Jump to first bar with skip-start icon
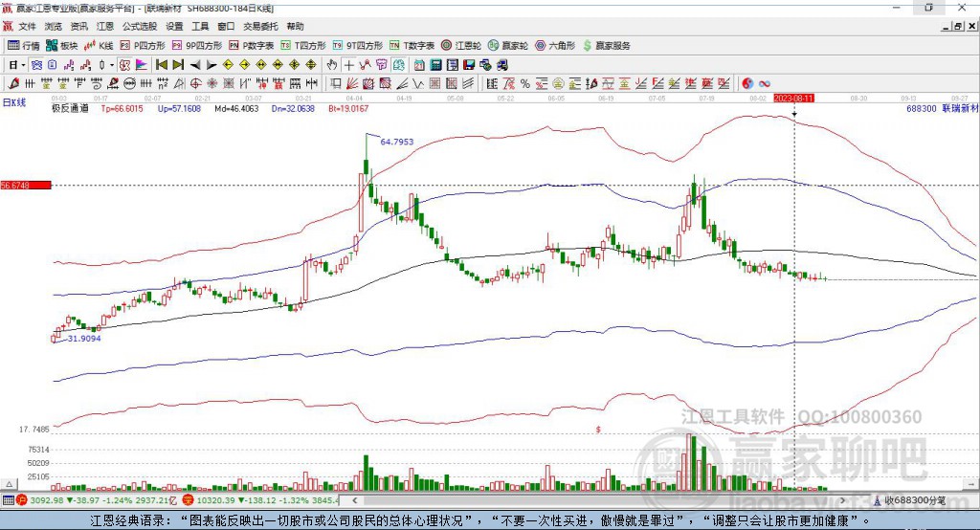980x530 pixels. [x=161, y=65]
